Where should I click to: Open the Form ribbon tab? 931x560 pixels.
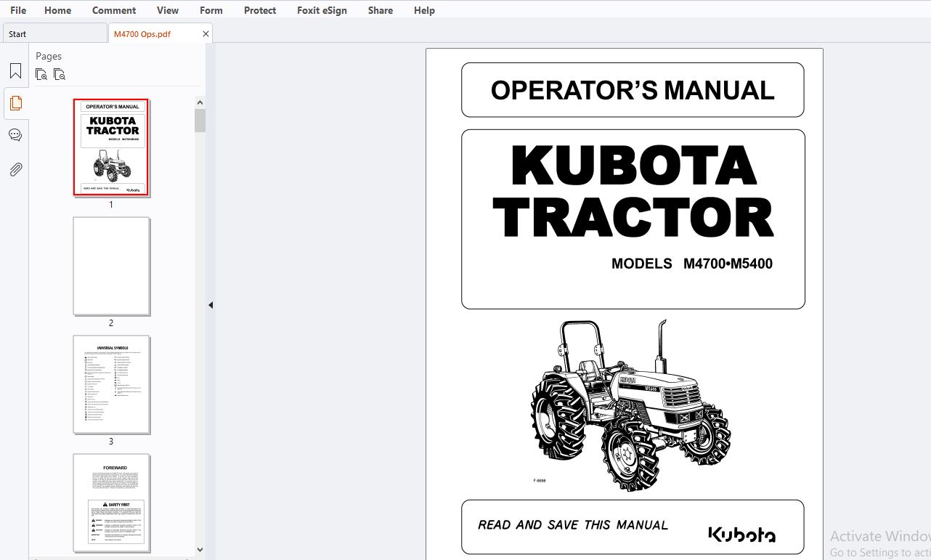coord(211,10)
